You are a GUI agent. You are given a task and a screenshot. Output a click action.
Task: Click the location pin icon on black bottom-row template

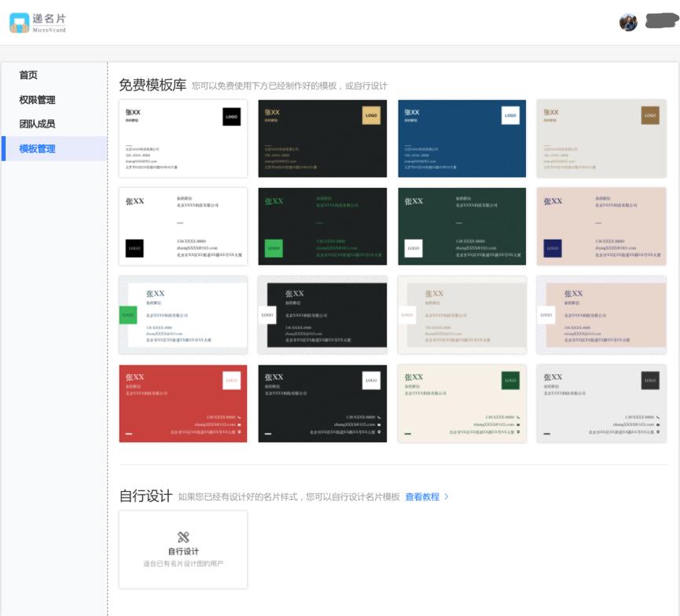pyautogui.click(x=379, y=432)
